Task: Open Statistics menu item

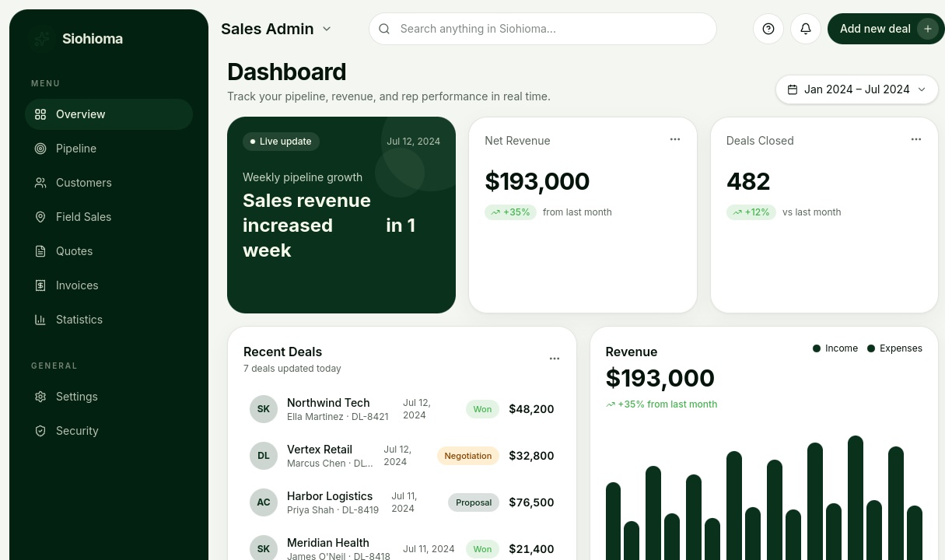Action: [109, 320]
